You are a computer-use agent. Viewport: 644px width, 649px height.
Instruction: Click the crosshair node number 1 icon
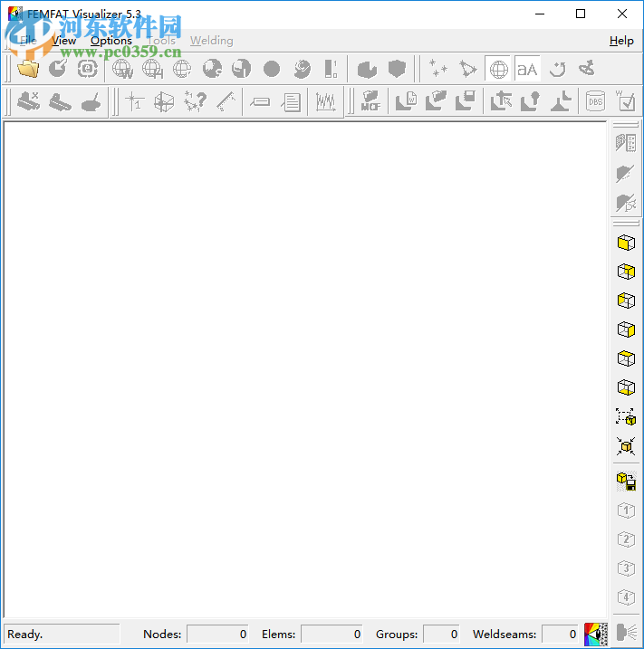[135, 101]
